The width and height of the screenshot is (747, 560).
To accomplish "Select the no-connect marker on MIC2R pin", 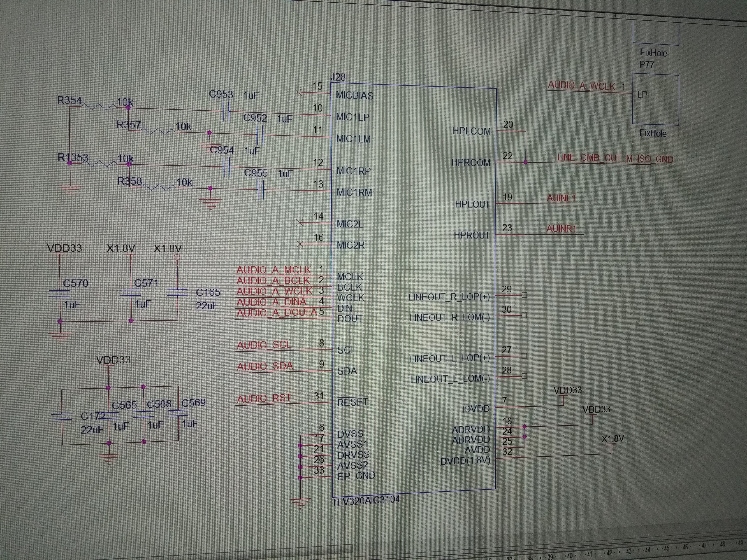I will 300,244.
